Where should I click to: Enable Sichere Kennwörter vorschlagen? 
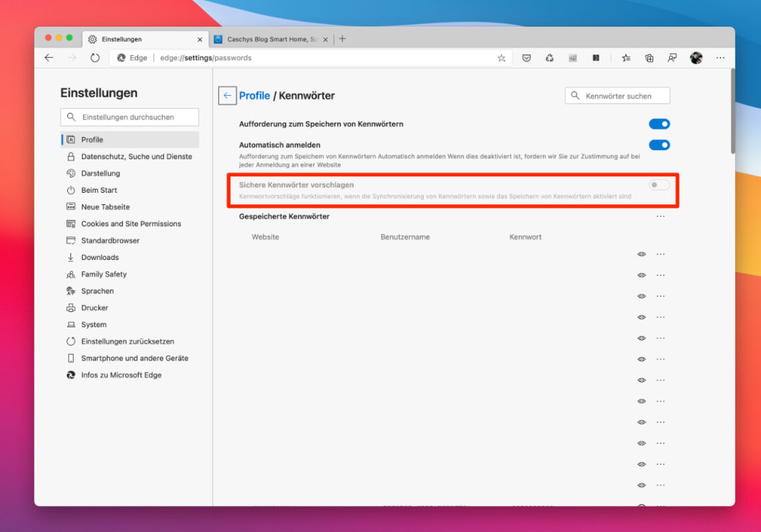(659, 185)
